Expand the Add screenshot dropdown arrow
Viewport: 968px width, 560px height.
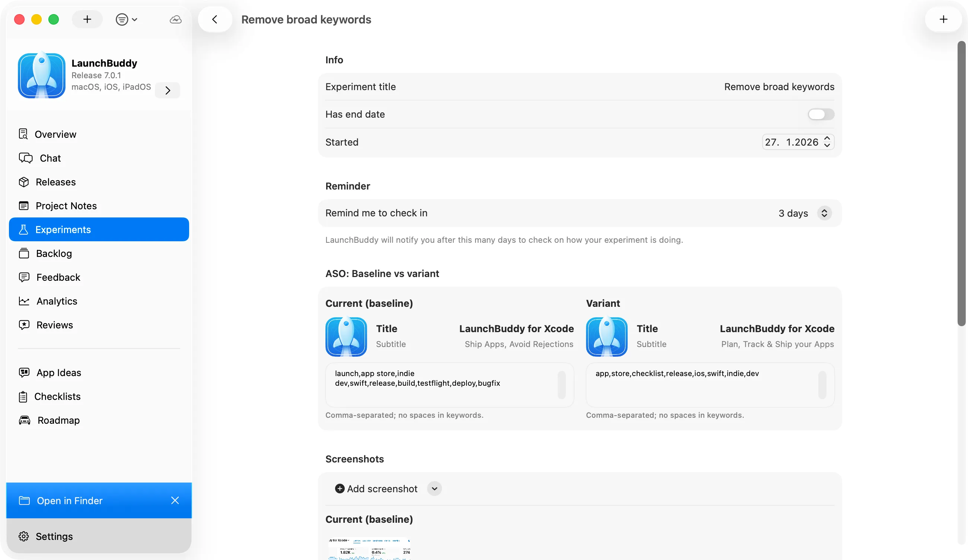coord(434,488)
